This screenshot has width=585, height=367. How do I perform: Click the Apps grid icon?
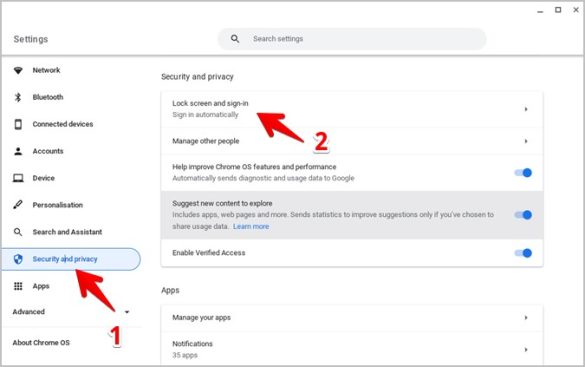pyautogui.click(x=18, y=286)
